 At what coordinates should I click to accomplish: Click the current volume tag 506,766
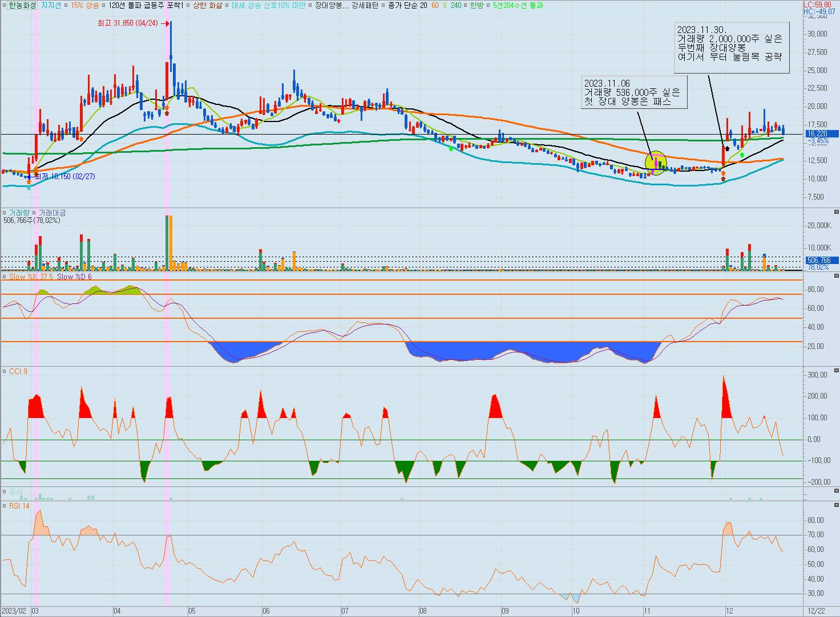point(822,260)
